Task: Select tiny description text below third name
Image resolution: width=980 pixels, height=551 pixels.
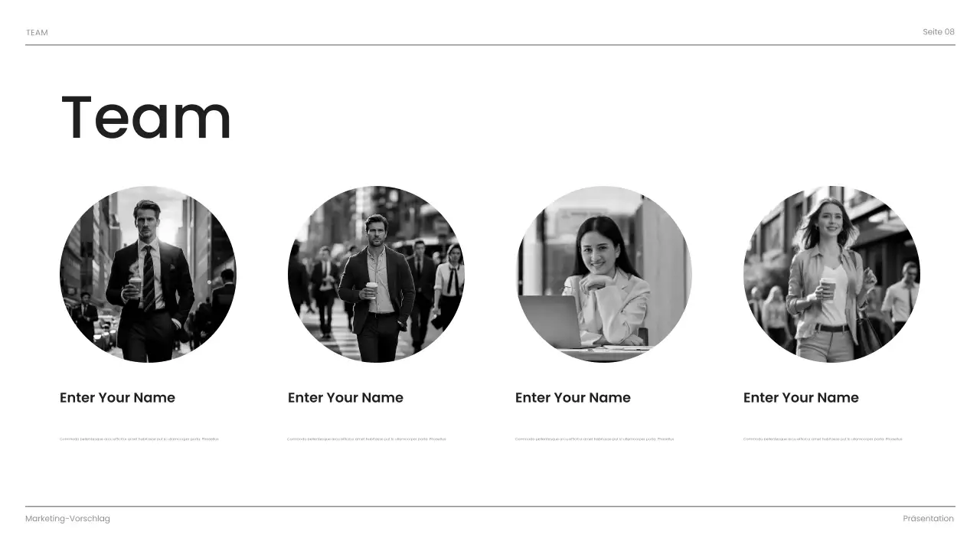Action: pyautogui.click(x=595, y=439)
